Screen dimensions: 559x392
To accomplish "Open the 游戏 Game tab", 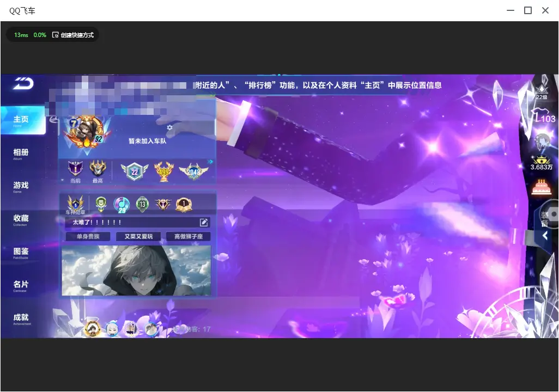I will [22, 186].
